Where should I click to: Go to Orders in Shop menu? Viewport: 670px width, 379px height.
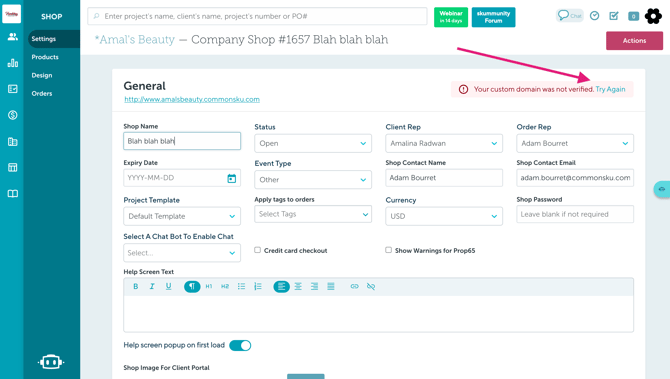pyautogui.click(x=42, y=94)
